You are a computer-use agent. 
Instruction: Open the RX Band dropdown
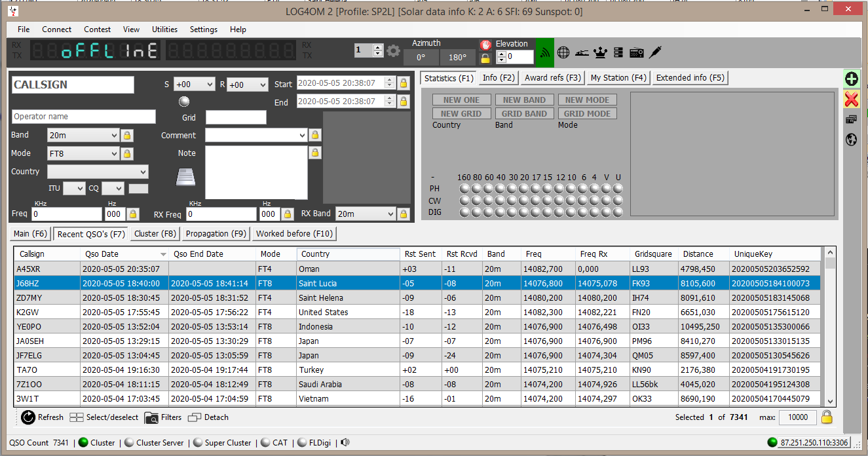click(x=366, y=214)
